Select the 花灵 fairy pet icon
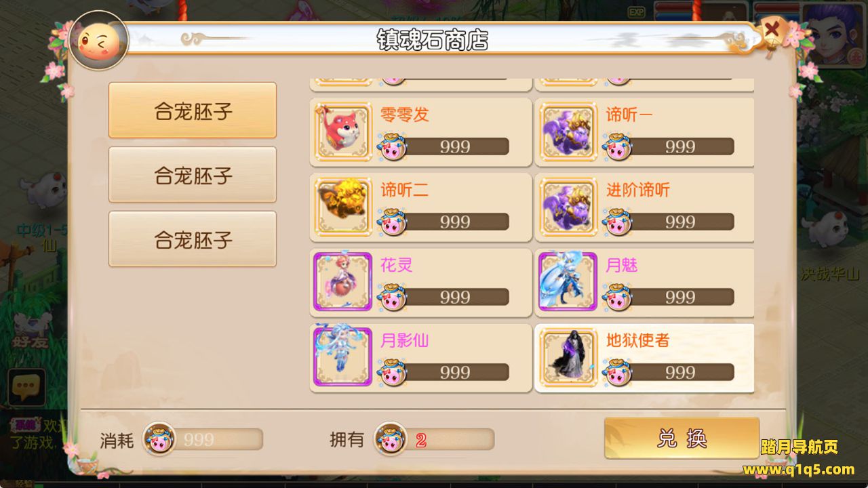This screenshot has width=868, height=488. (343, 282)
